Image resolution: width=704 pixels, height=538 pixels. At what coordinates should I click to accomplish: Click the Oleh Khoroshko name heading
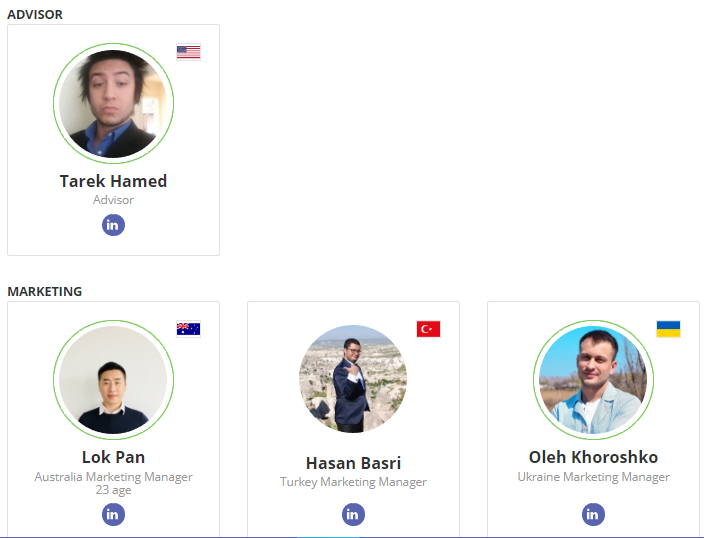pyautogui.click(x=593, y=457)
